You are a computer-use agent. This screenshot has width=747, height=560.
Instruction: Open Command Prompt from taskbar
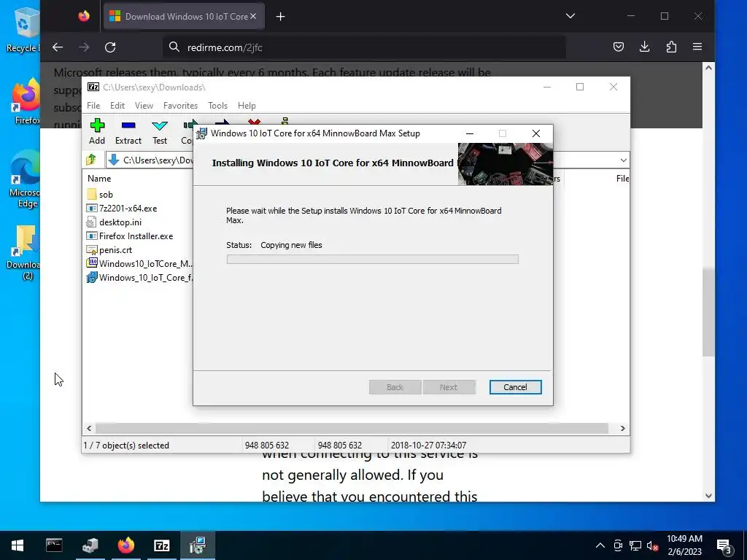tap(54, 545)
